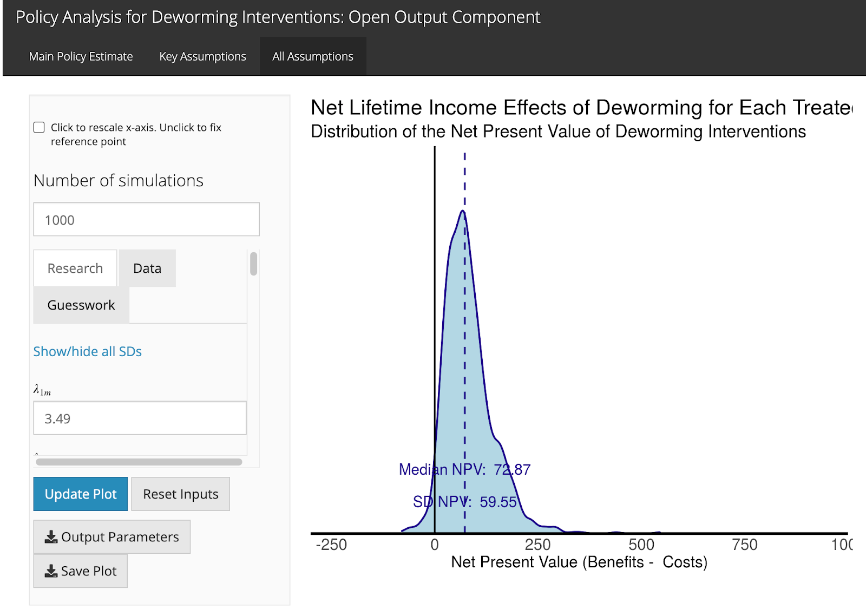Viewport: 866px width, 616px height.
Task: Click the Median NPV: 72.87 label
Action: pyautogui.click(x=464, y=469)
